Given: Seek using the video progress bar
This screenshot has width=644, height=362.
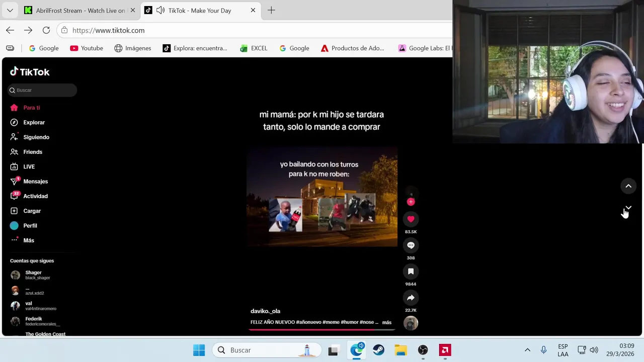Looking at the screenshot, I should point(322,330).
